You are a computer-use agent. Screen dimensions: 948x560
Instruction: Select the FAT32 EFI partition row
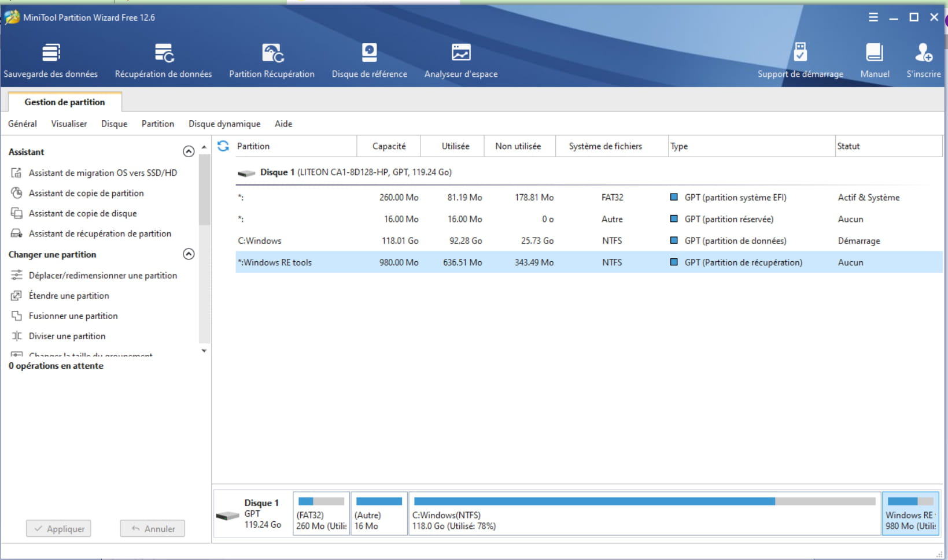589,197
